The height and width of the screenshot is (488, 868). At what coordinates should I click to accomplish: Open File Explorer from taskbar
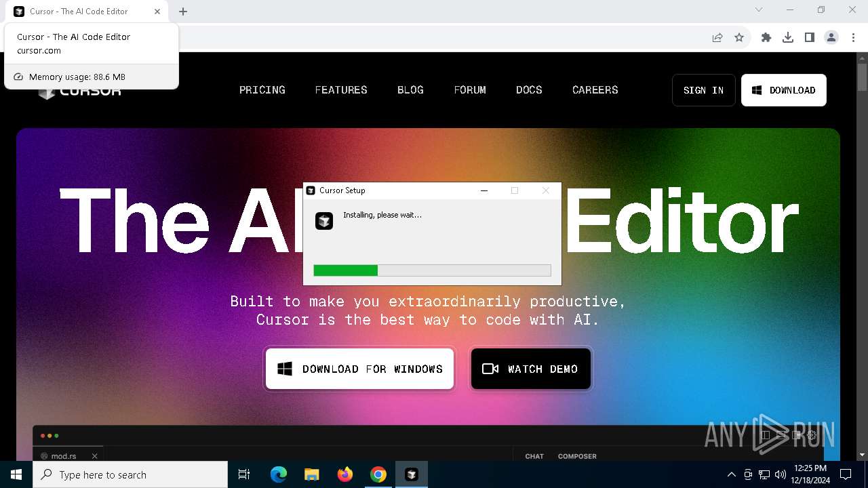[x=311, y=474]
